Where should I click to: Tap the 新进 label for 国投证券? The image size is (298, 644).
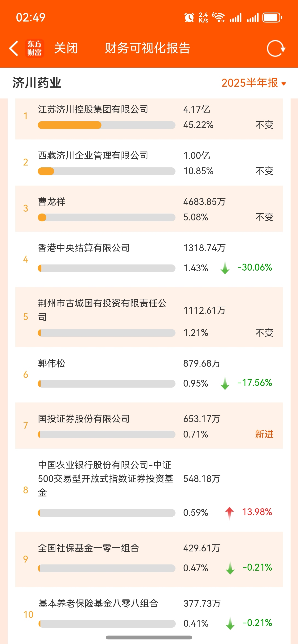(264, 434)
